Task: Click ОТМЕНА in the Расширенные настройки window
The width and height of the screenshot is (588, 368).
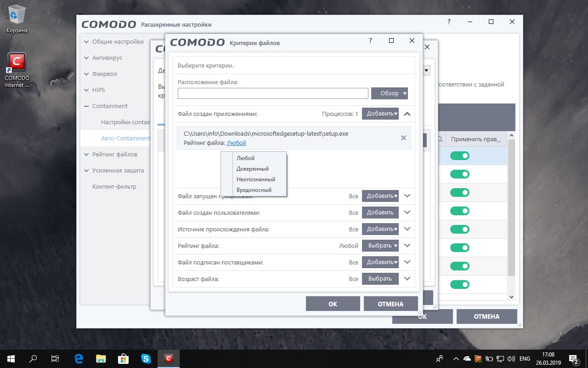Action: point(486,316)
